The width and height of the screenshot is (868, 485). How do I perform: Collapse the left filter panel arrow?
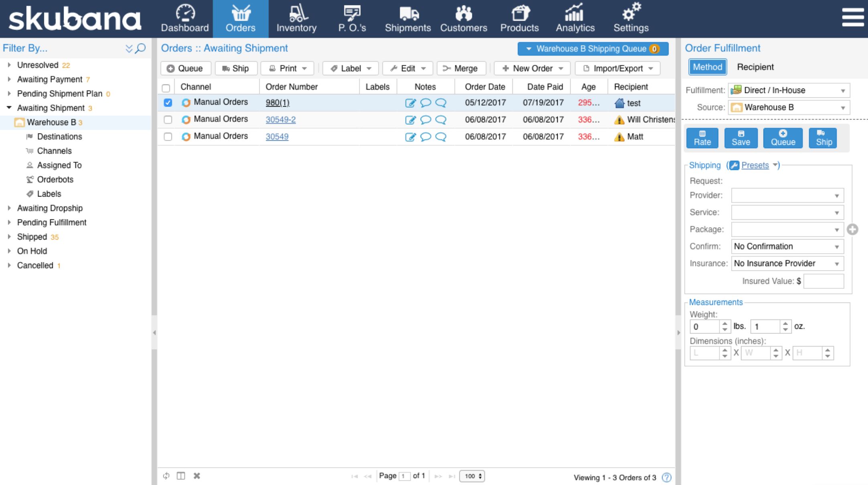154,332
